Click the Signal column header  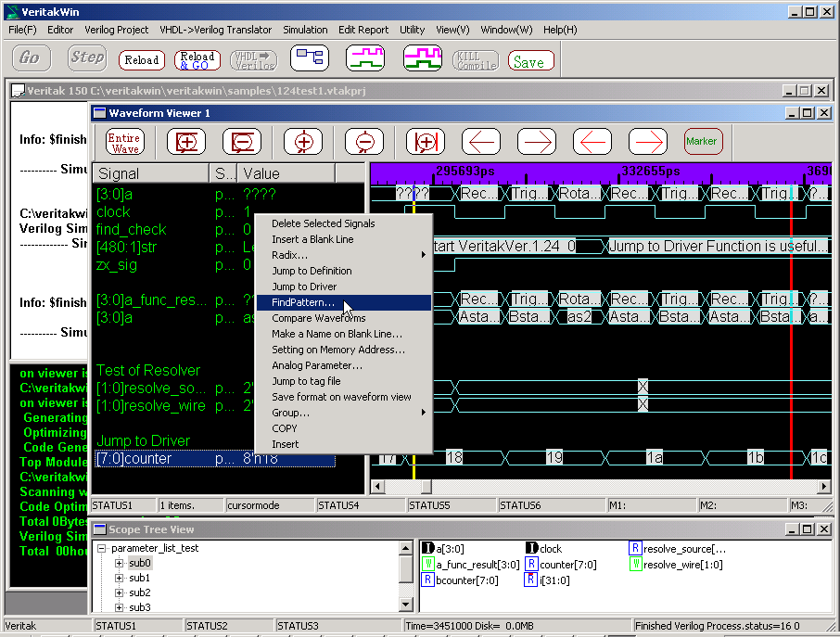(151, 173)
